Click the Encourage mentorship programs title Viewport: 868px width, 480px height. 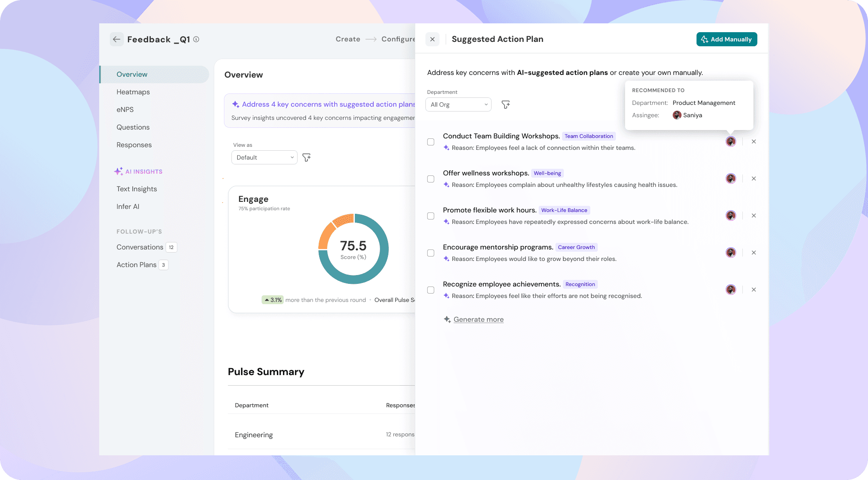click(498, 247)
